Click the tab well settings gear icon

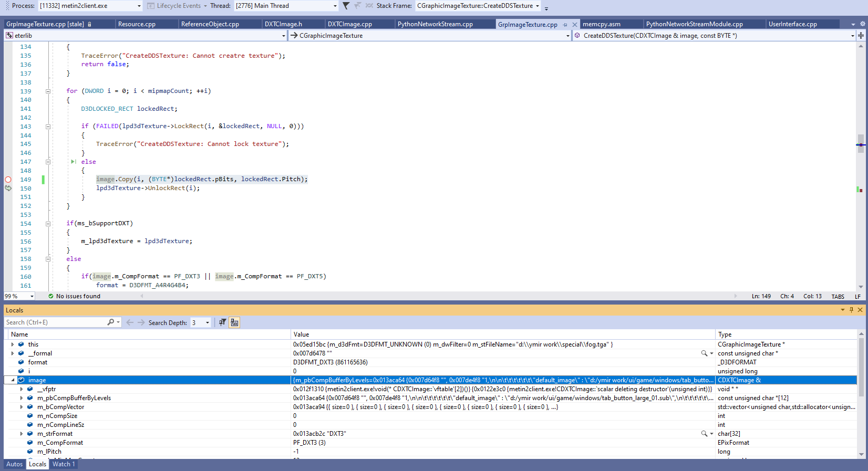[x=862, y=24]
